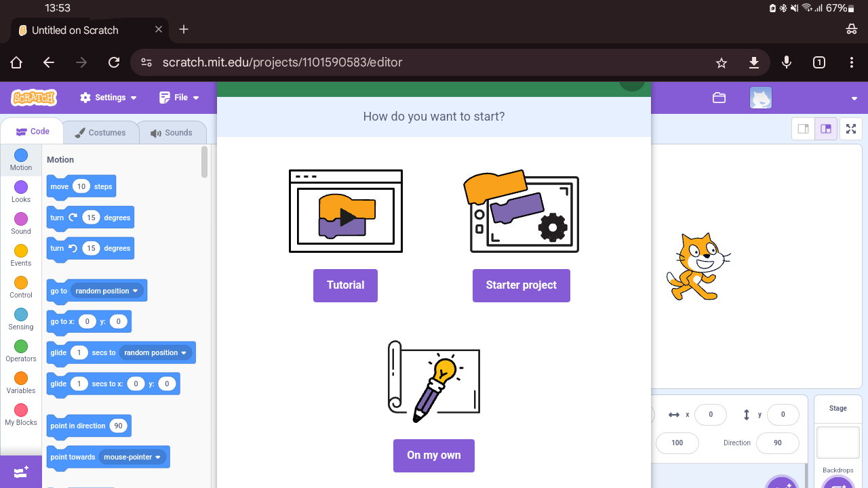Expand the go to random position dropdown
The image size is (868, 488).
click(107, 291)
